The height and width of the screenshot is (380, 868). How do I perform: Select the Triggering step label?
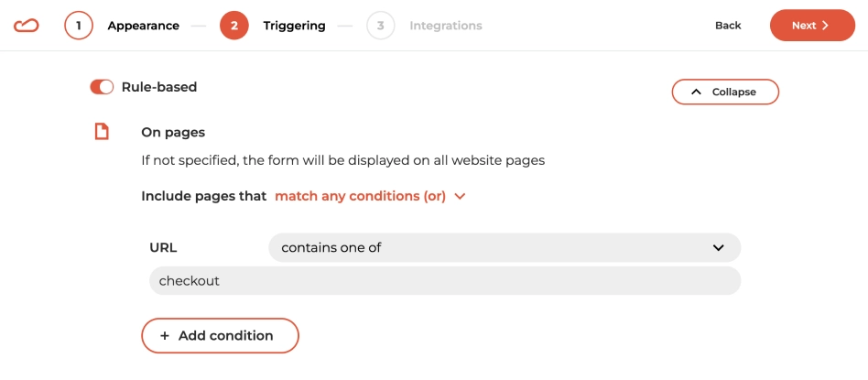click(294, 26)
